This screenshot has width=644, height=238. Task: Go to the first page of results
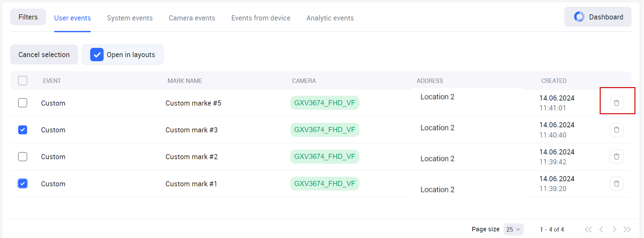(x=588, y=229)
